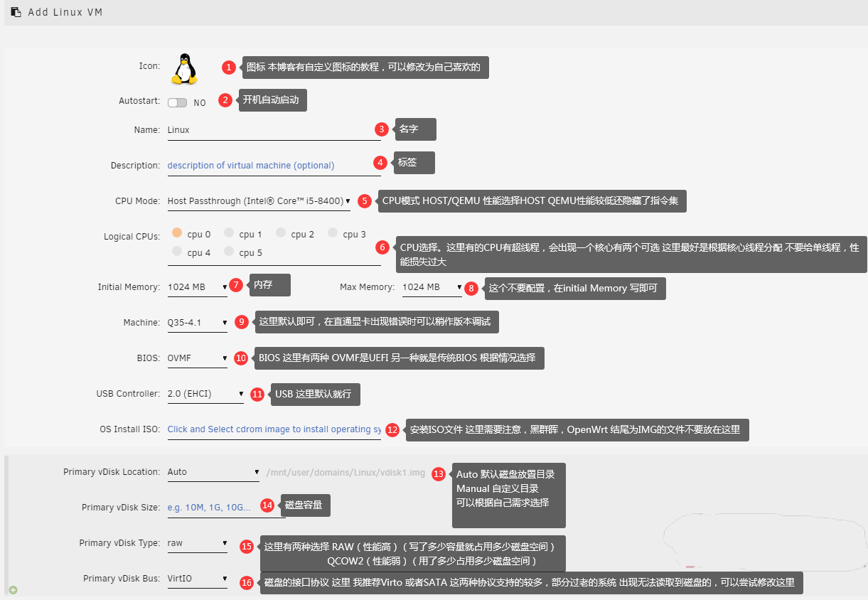Viewport: 868px width, 600px height.
Task: Select the cpu 3 checkbox
Action: 333,233
